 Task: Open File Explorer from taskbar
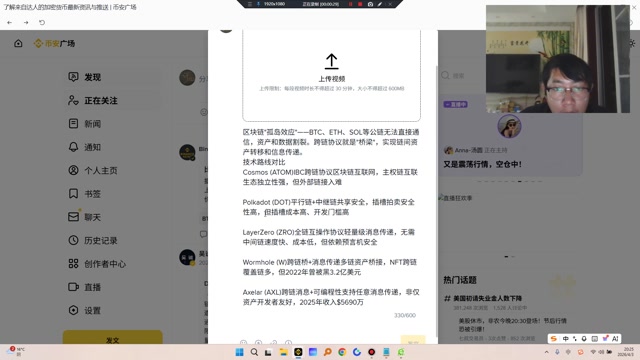pos(284,352)
